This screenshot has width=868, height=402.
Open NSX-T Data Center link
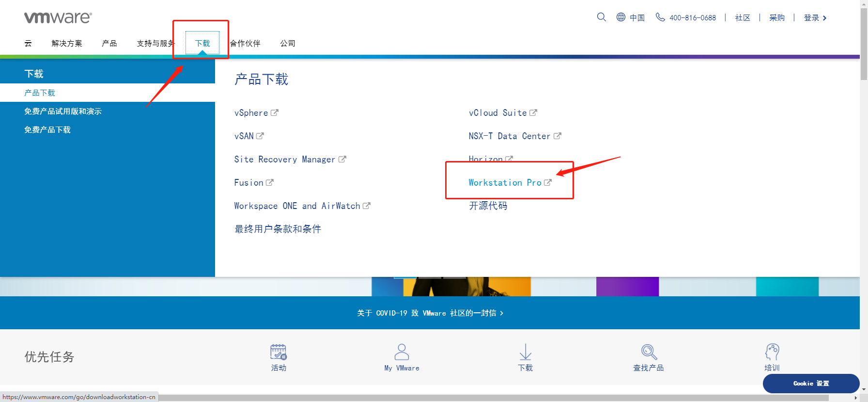510,136
